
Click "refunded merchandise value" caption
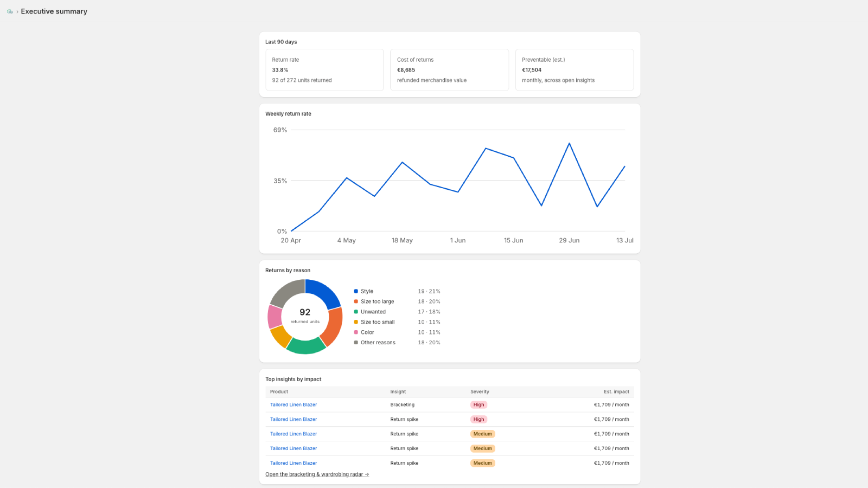(432, 80)
